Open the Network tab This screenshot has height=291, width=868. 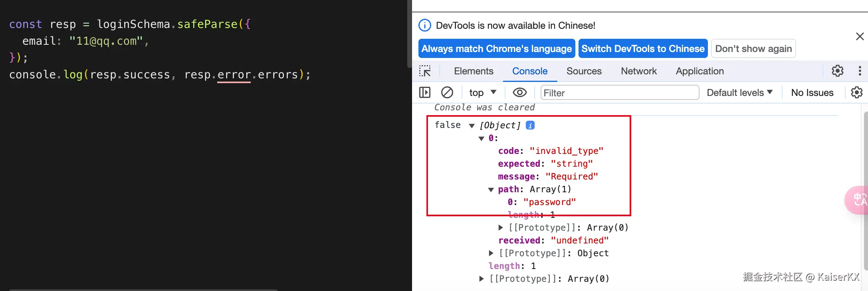coord(638,71)
